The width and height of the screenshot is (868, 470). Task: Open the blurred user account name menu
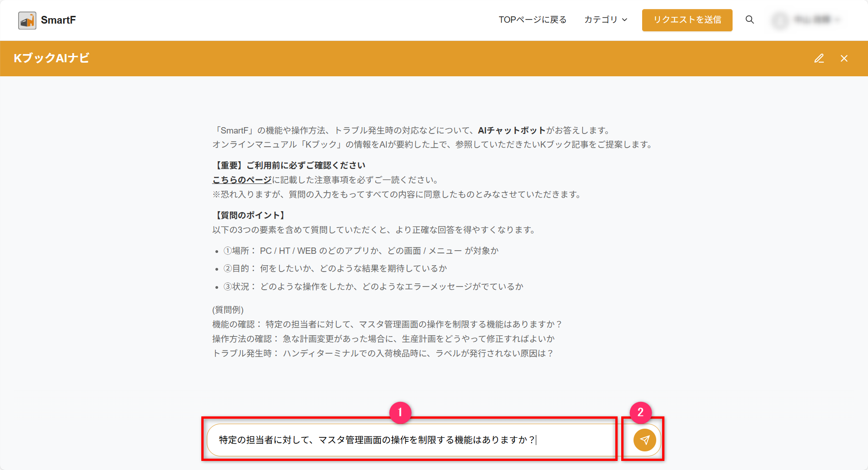(x=812, y=20)
